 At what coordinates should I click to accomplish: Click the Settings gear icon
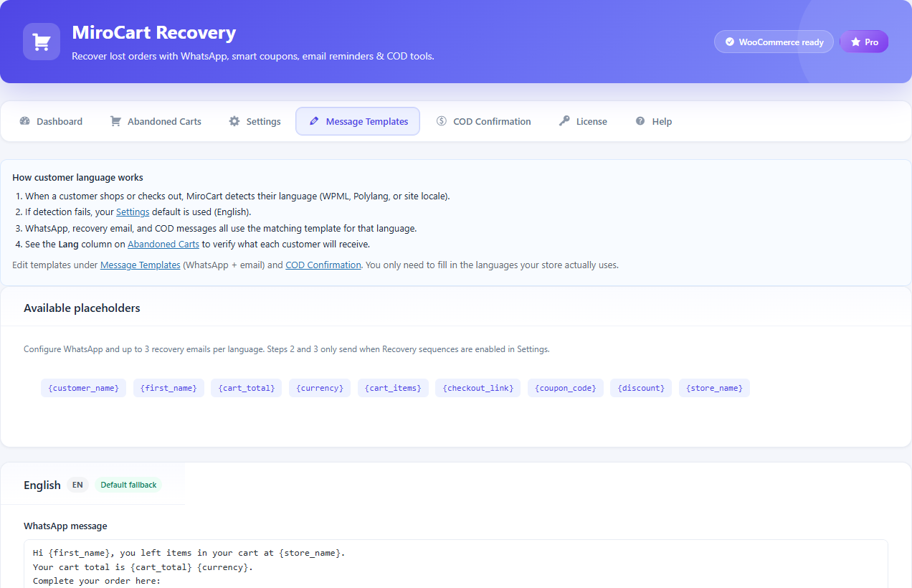tap(234, 121)
